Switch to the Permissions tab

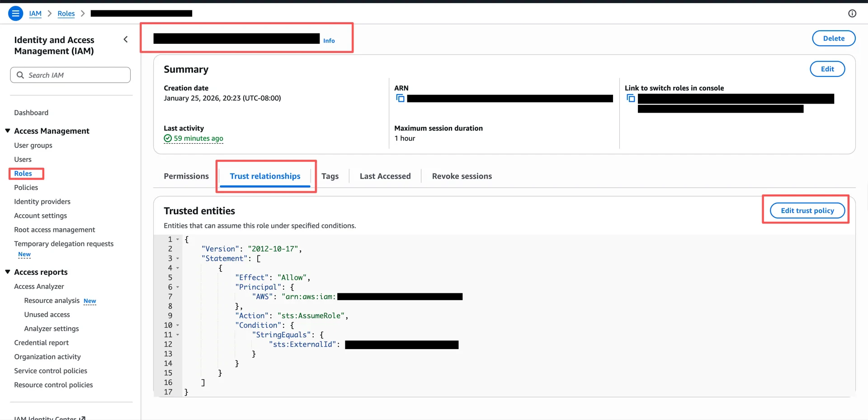(186, 176)
